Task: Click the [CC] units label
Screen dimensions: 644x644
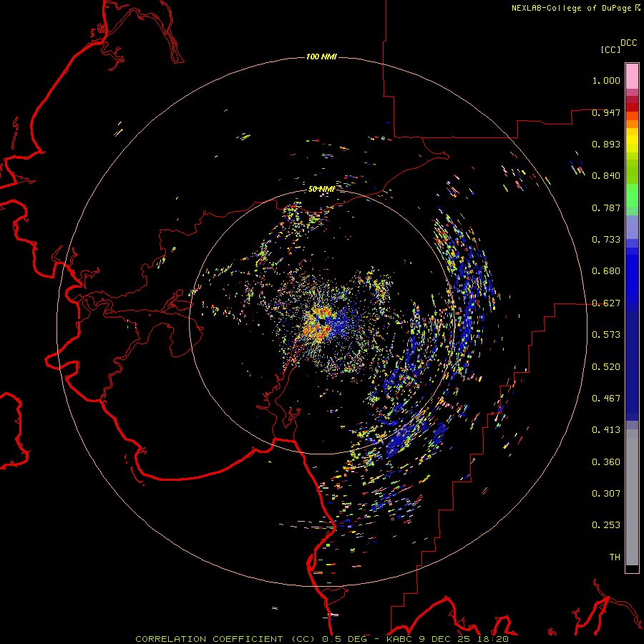Action: click(610, 49)
